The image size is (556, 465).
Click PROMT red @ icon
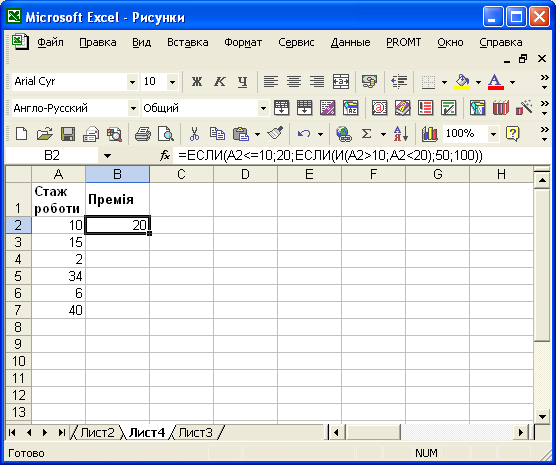click(379, 108)
